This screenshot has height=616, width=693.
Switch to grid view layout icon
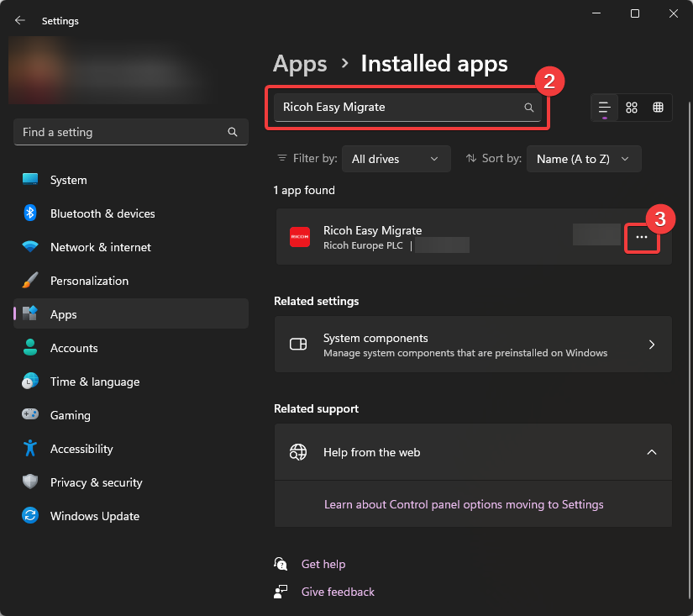pos(632,108)
